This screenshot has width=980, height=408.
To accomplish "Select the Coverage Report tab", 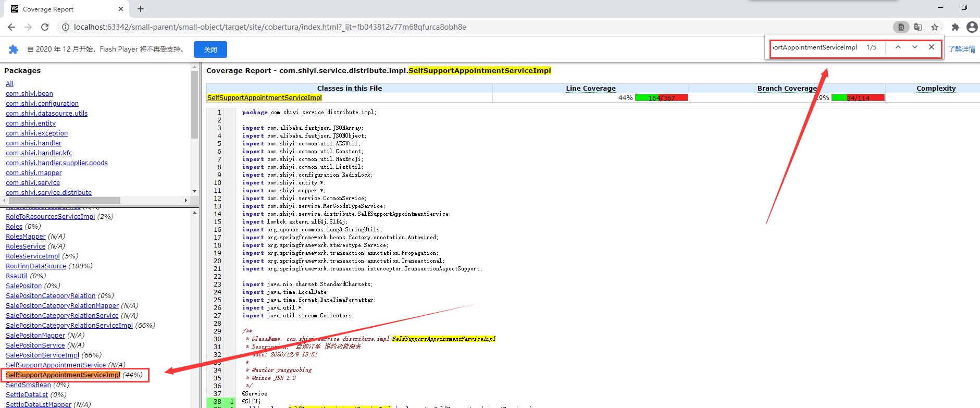I will (67, 9).
